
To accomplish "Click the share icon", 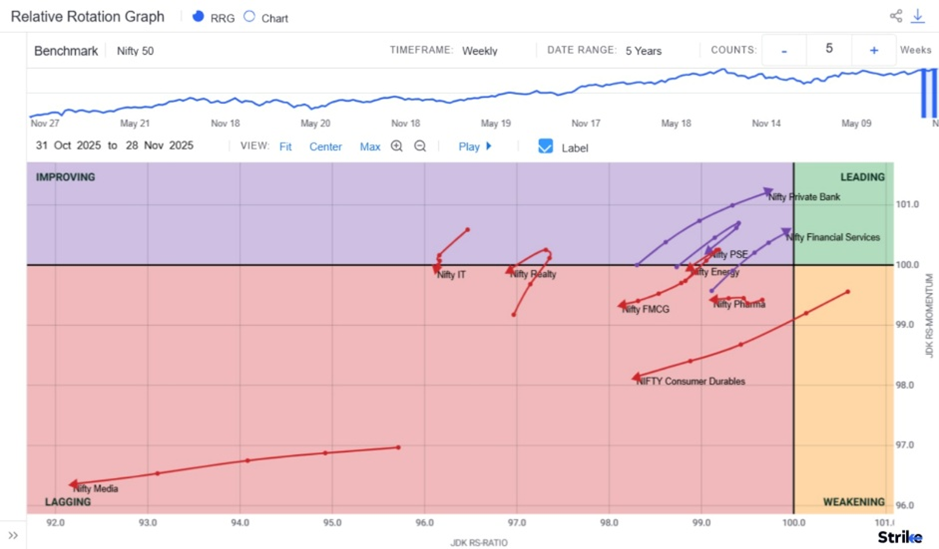I will coord(896,16).
